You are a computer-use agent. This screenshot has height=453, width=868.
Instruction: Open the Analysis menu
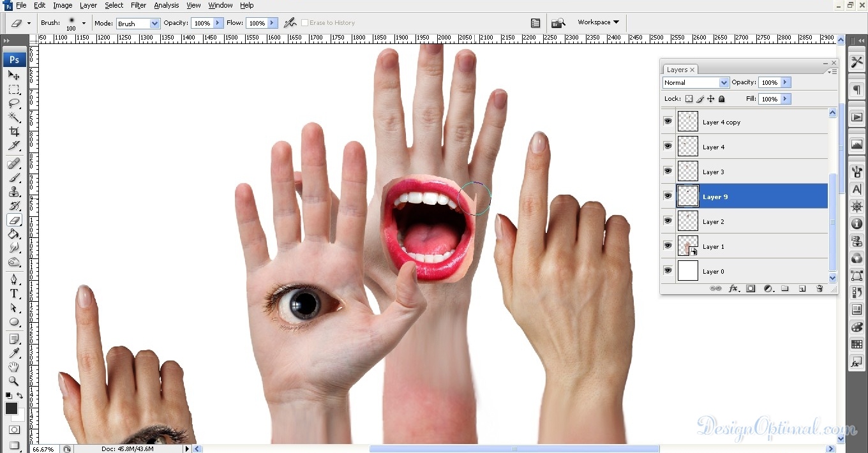coord(167,5)
